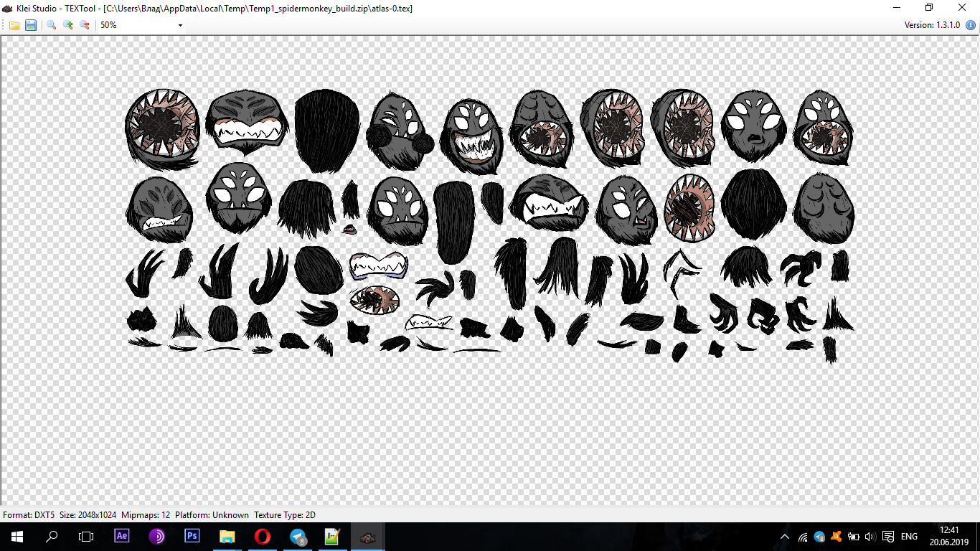Switch to Telegram in the taskbar

298,536
